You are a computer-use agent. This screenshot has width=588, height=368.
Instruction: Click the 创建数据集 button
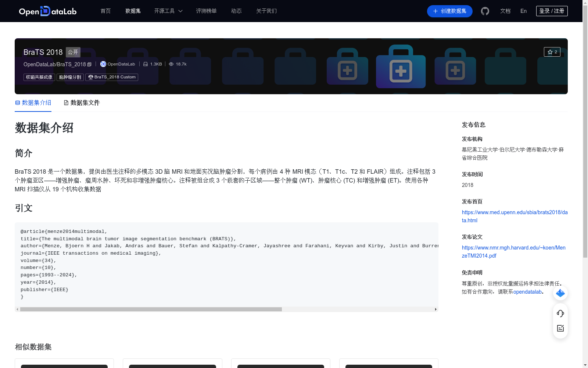point(450,11)
